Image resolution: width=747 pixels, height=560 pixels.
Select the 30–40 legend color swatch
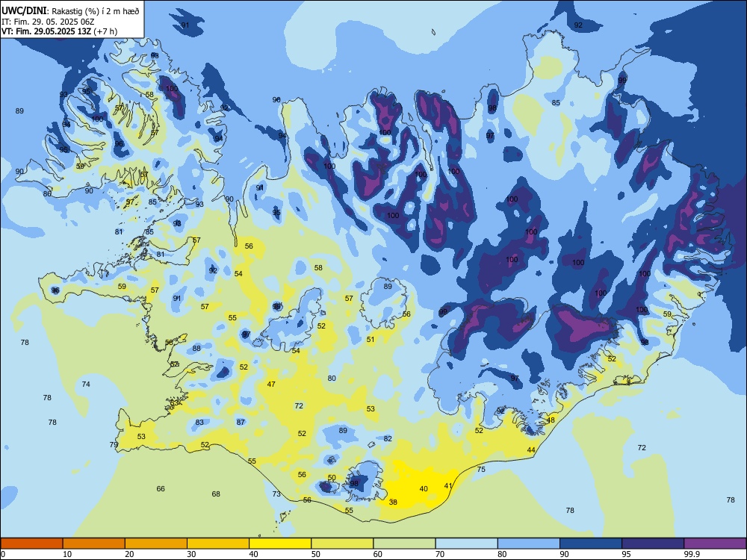[218, 544]
